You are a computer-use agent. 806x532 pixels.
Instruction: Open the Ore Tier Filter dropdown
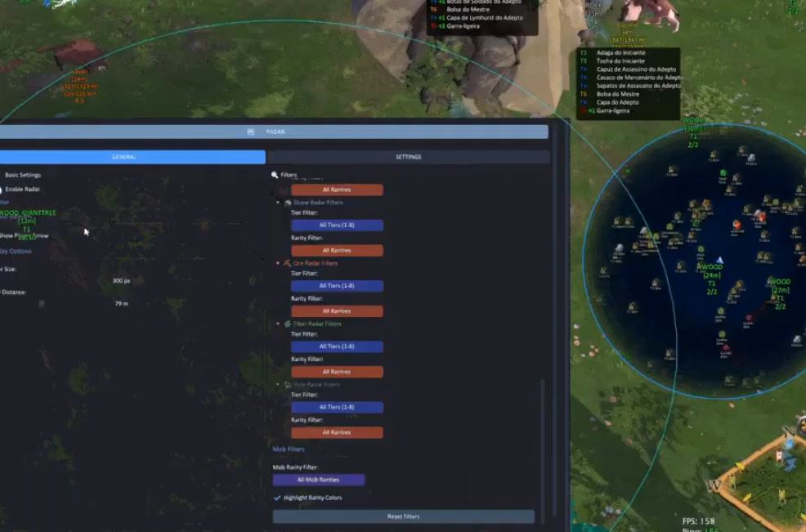(337, 286)
